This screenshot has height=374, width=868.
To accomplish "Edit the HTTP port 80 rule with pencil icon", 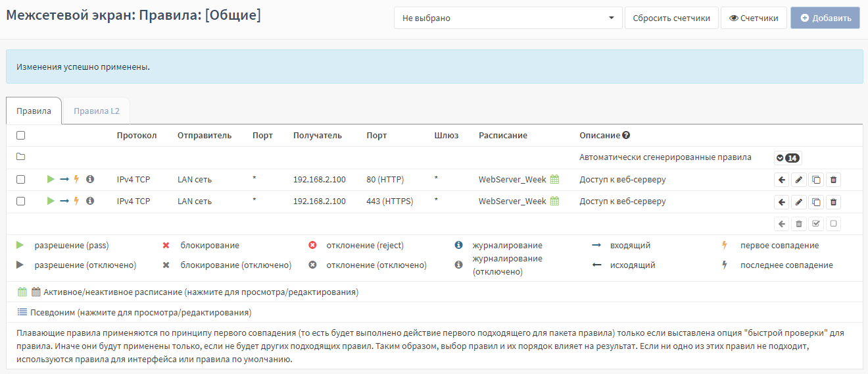I will [798, 180].
